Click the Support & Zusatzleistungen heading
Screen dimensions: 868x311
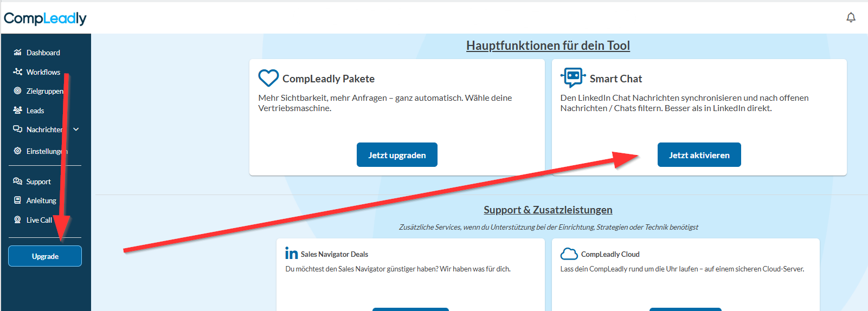pos(548,210)
